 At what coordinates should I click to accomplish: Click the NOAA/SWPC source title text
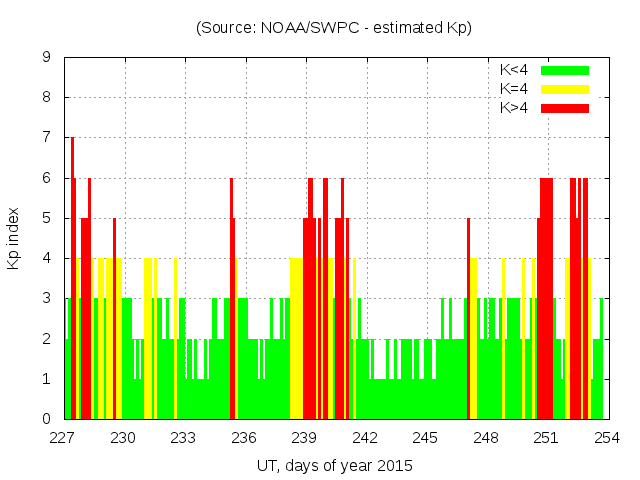[x=333, y=28]
